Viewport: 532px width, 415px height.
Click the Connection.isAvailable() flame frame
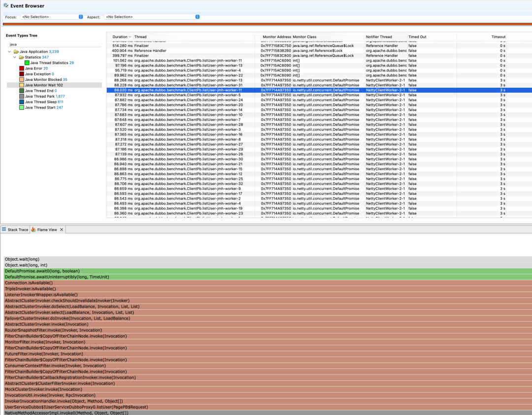(267, 283)
